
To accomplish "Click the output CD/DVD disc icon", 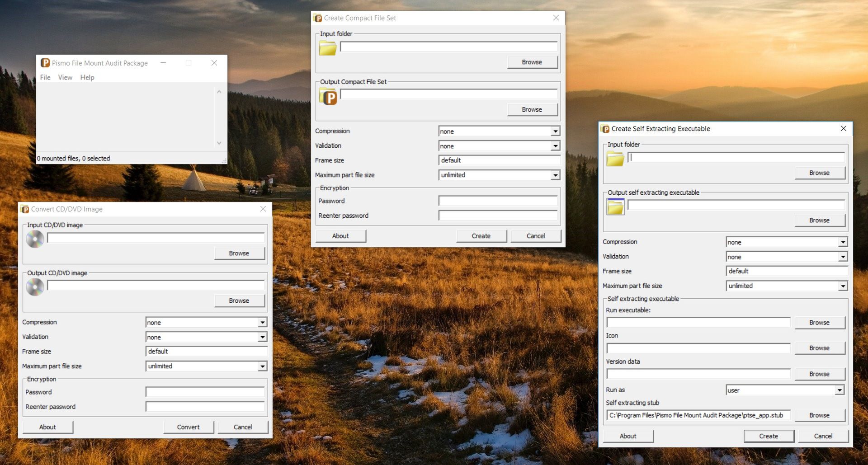I will pos(35,287).
